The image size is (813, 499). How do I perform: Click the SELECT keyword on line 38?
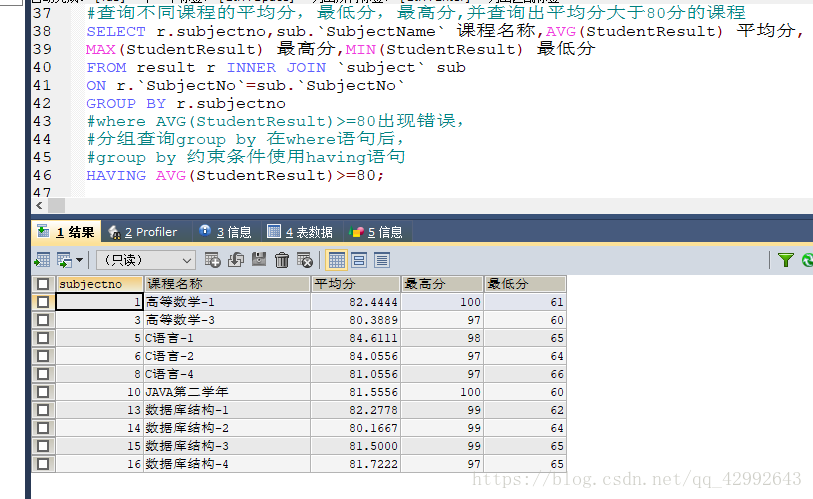116,32
